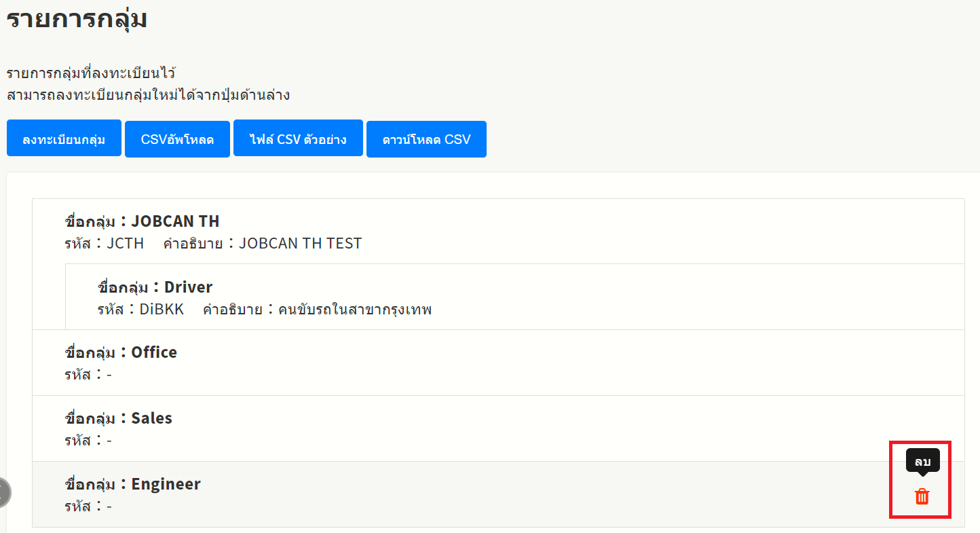Click the รหัส line under Sales
This screenshot has height=533, width=980.
point(88,440)
